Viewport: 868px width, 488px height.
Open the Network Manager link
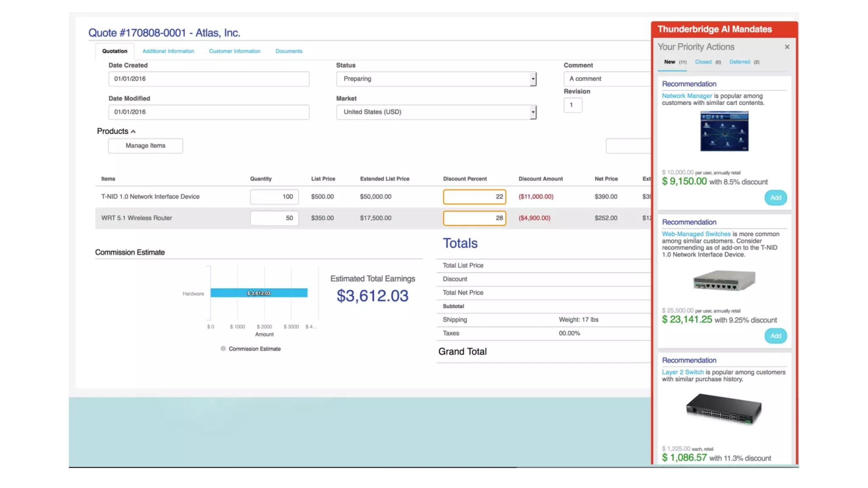pos(687,96)
